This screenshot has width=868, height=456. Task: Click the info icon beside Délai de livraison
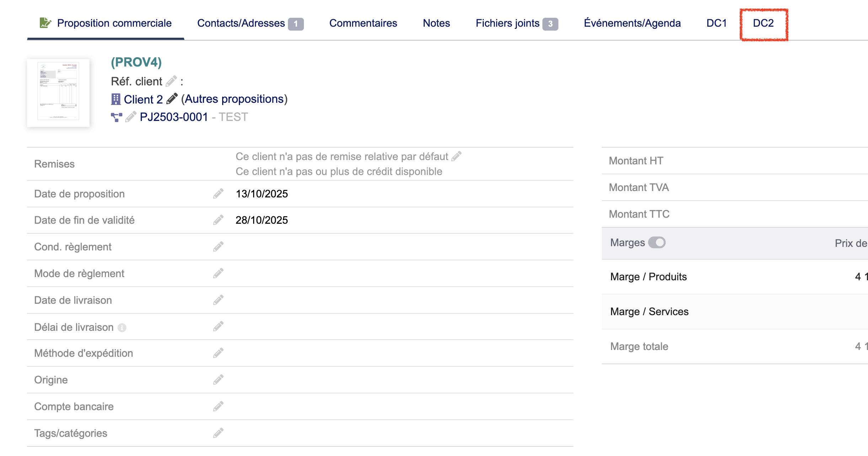[122, 328]
